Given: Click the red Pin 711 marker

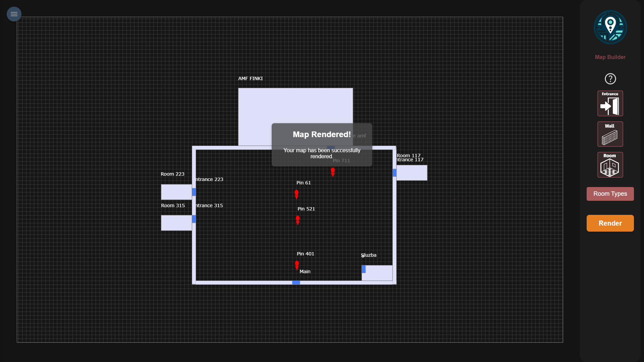Looking at the screenshot, I should click(333, 171).
